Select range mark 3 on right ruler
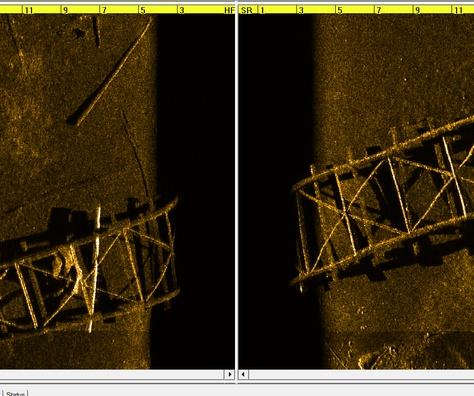Image resolution: width=474 pixels, height=396 pixels. pyautogui.click(x=301, y=10)
